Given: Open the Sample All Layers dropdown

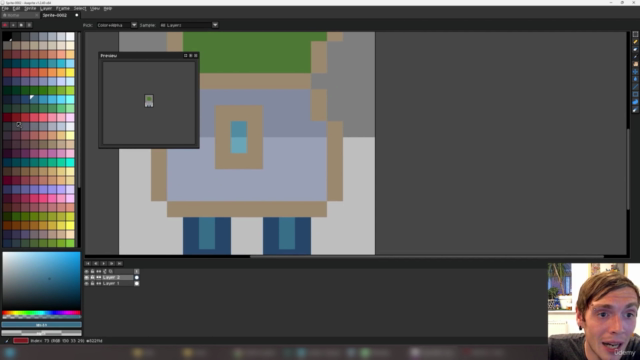Looking at the screenshot, I should [x=215, y=25].
